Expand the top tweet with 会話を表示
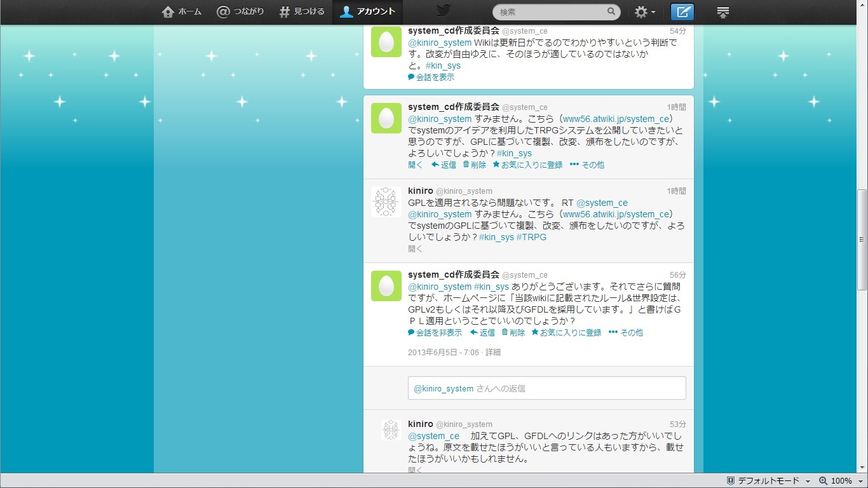The width and height of the screenshot is (868, 488). point(431,77)
